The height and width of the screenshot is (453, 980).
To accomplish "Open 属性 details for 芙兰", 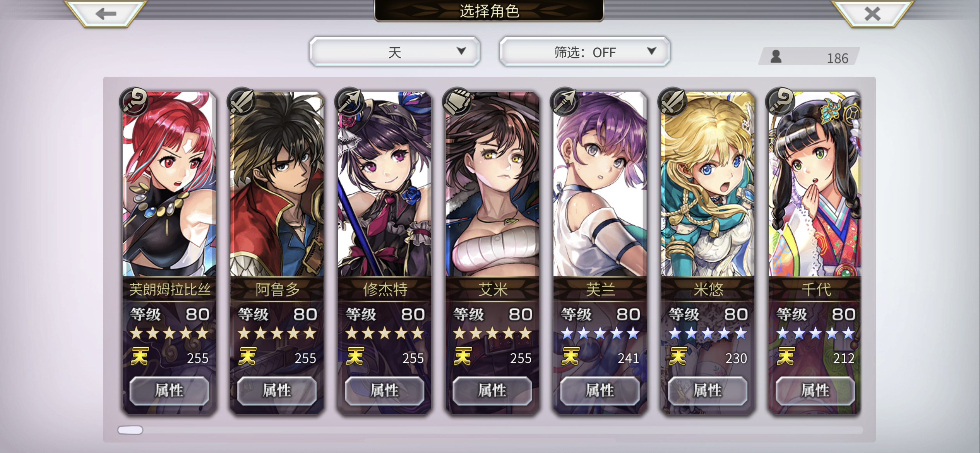I will coord(600,391).
